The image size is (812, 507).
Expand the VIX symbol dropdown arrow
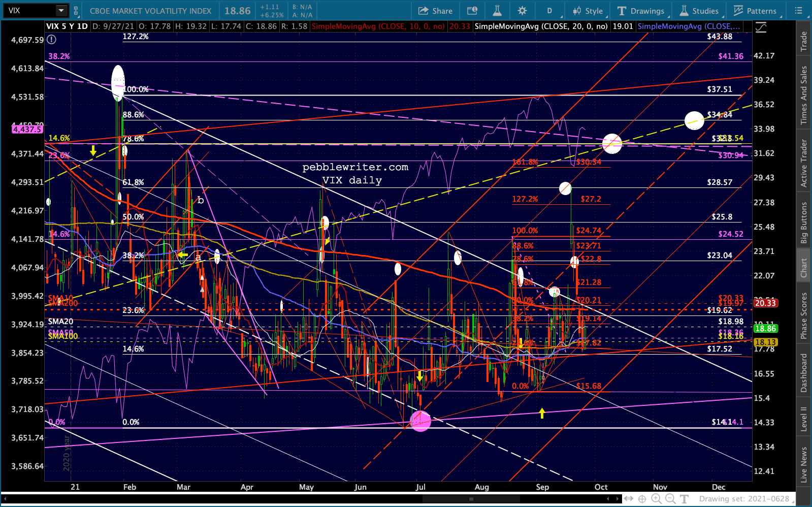61,11
